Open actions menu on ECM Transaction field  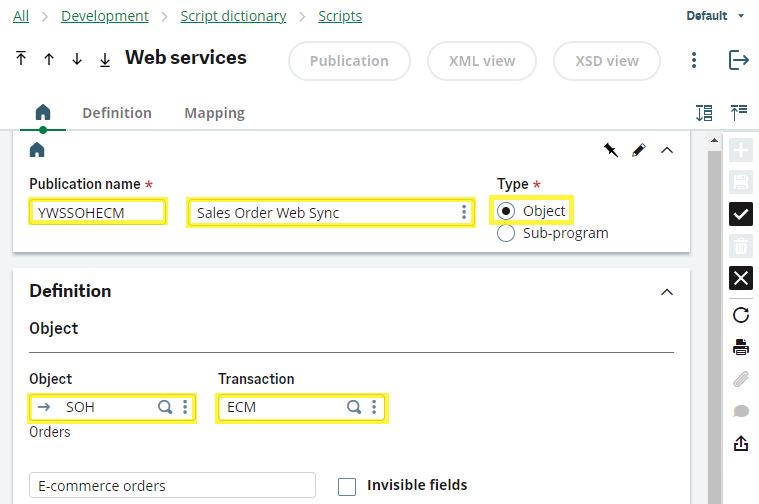(x=374, y=407)
